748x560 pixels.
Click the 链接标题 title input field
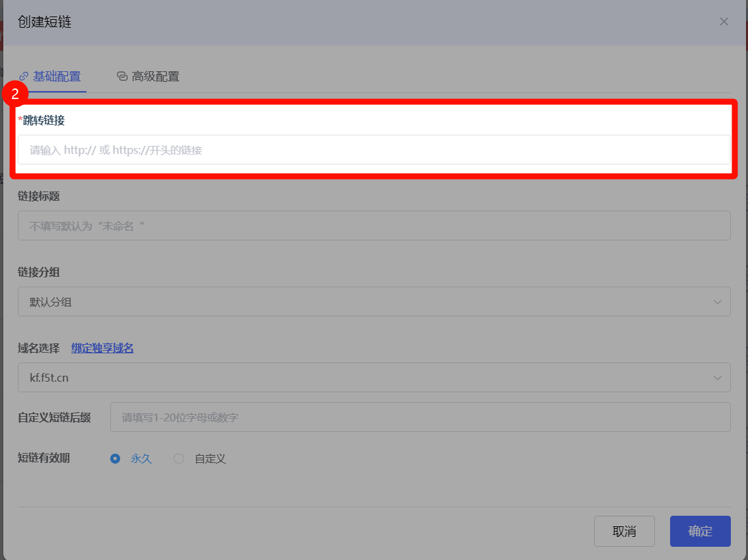374,226
